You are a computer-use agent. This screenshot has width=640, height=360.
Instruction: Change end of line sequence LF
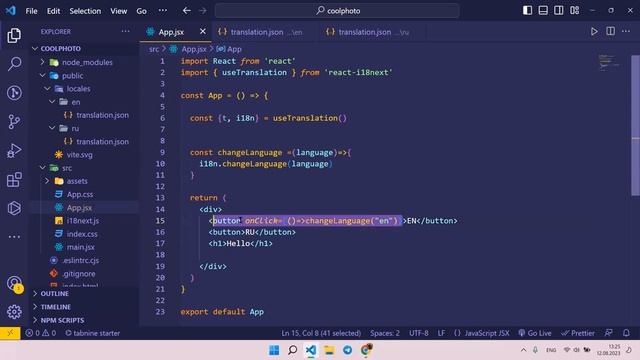[441, 333]
